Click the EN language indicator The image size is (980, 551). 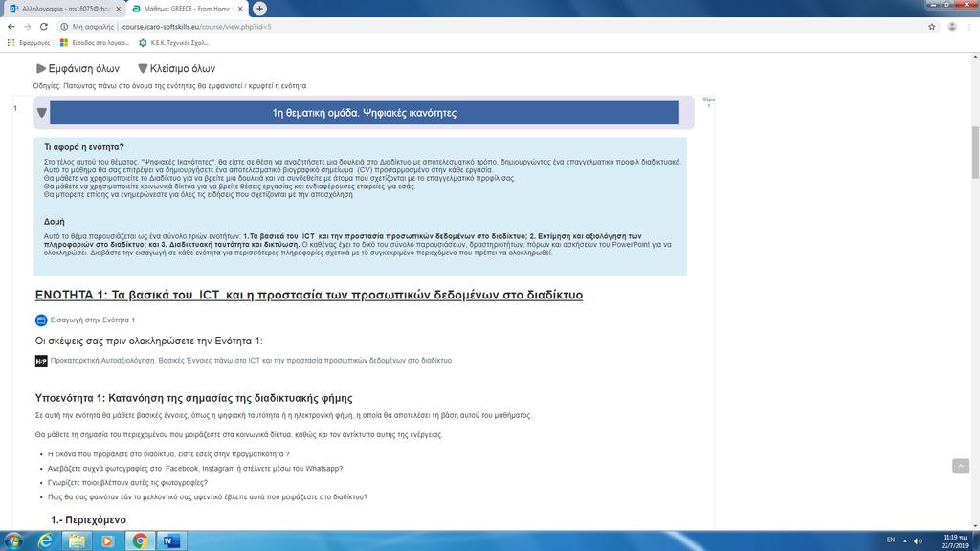[x=891, y=540]
